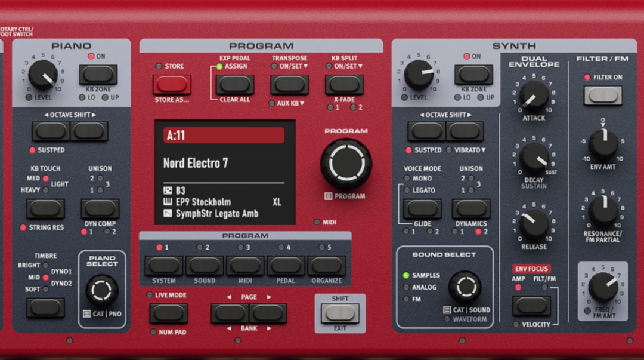Viewport: 644px width, 360px height.
Task: Click the ENV FOCUS button
Action: 531,306
